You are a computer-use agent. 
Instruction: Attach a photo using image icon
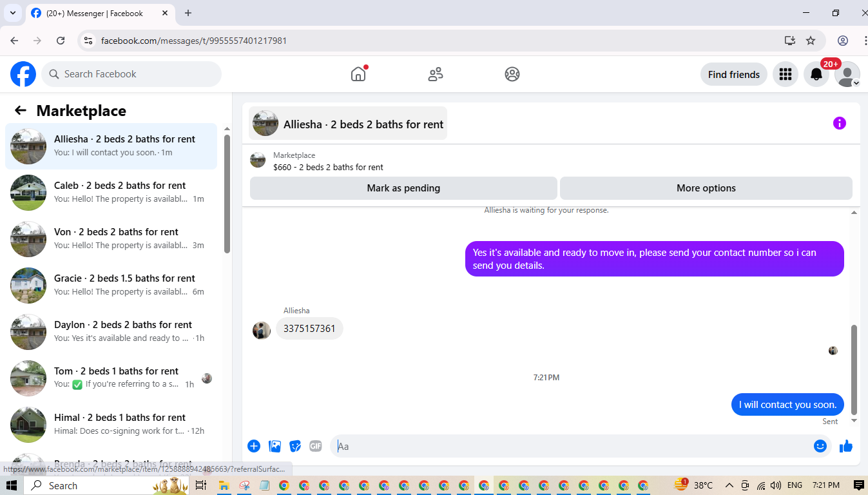(x=275, y=446)
